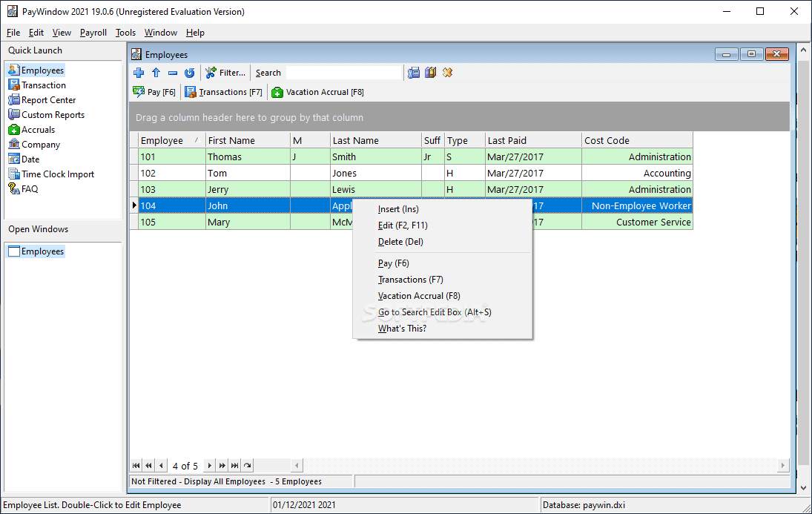
Task: Go to first record navigation button
Action: (136, 465)
